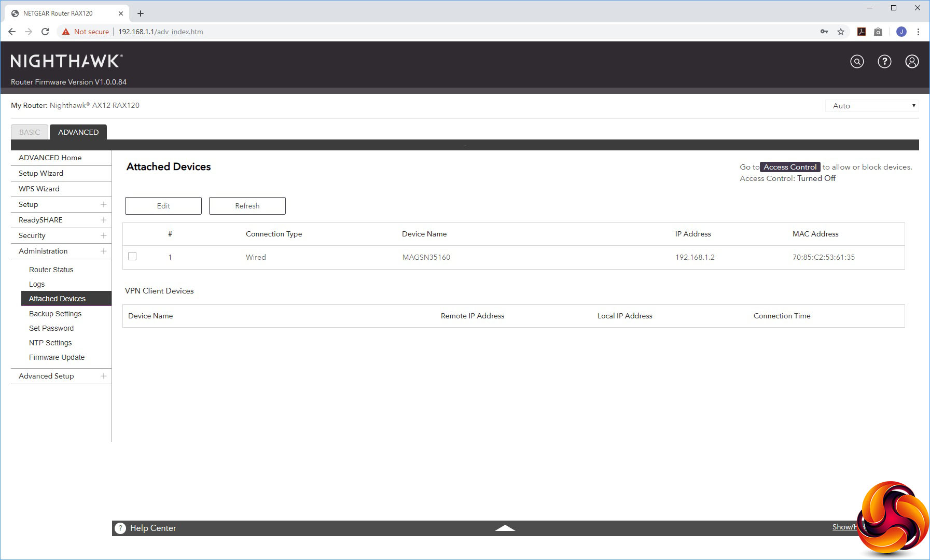Expand the Setup menu section
This screenshot has height=560, width=930.
click(103, 204)
